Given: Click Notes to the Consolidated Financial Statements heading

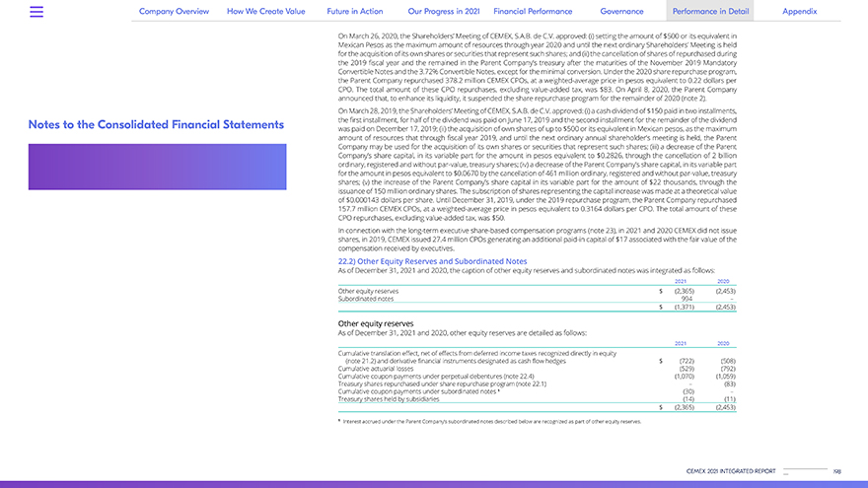Looking at the screenshot, I should pos(156,125).
